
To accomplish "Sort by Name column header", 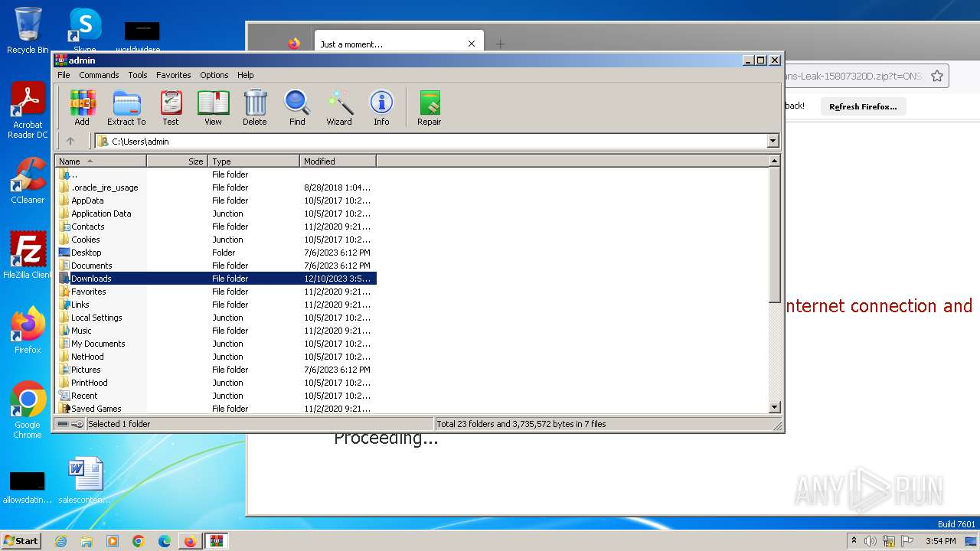I will [100, 161].
